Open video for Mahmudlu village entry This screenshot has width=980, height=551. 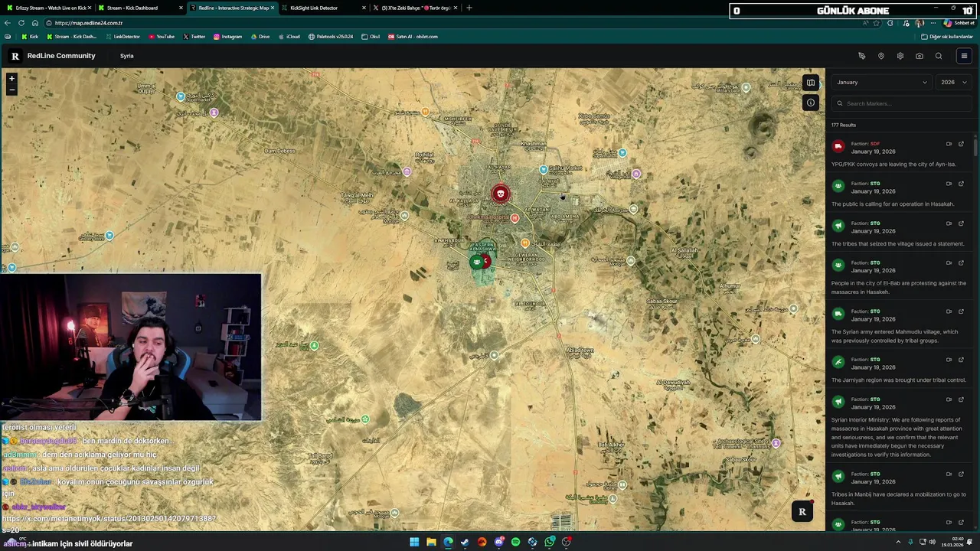coord(949,311)
